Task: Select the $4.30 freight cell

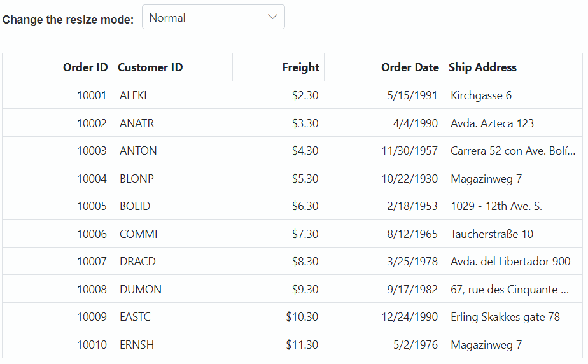Action: tap(279, 151)
